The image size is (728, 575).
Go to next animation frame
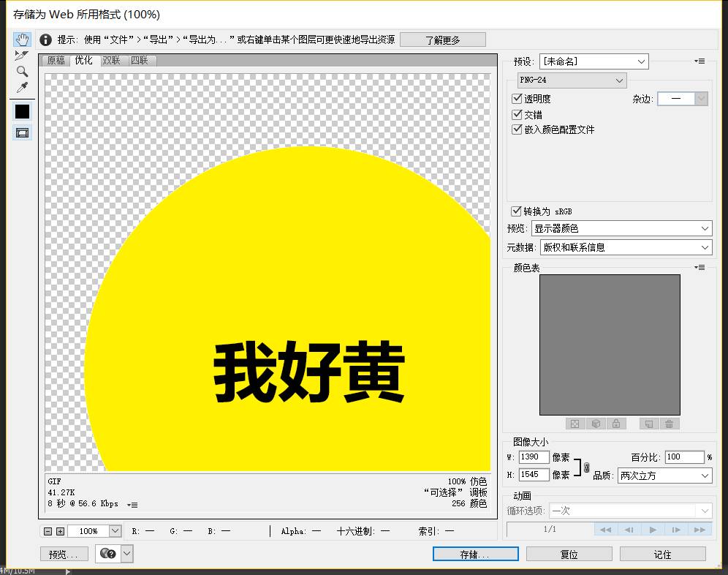676,530
